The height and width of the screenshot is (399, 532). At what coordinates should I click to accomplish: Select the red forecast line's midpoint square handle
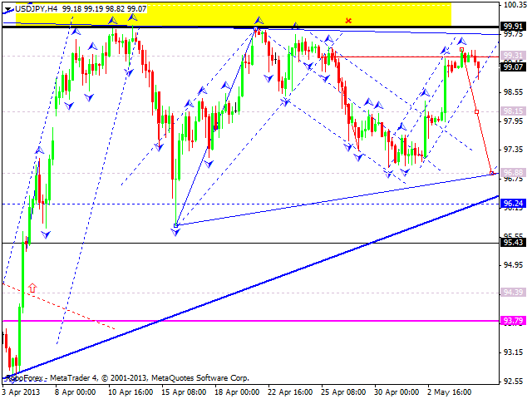click(476, 111)
